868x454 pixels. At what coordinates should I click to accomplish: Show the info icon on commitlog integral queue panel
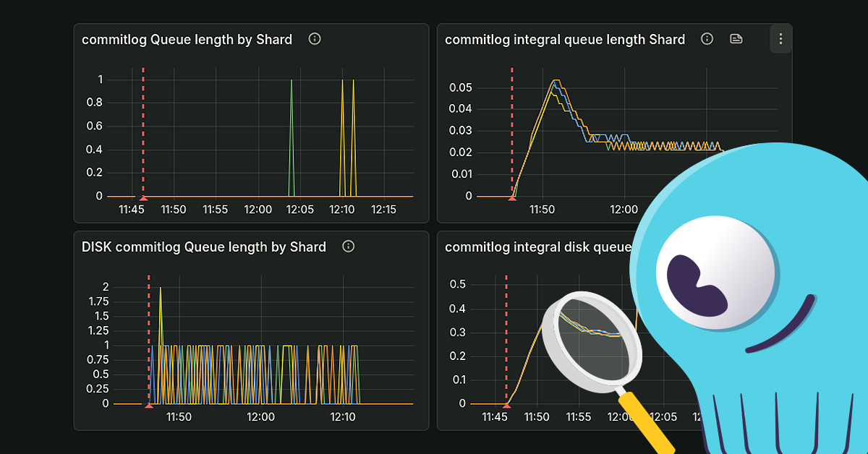(x=707, y=39)
